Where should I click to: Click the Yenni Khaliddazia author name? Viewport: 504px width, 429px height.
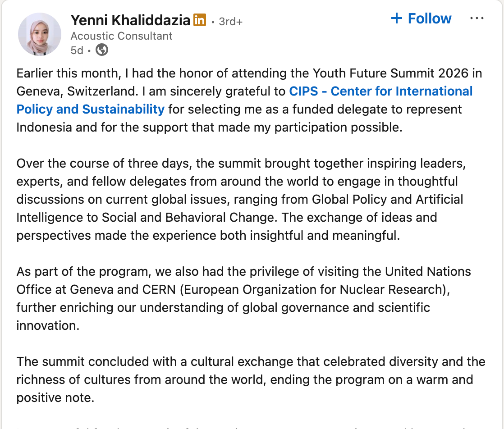coord(130,20)
